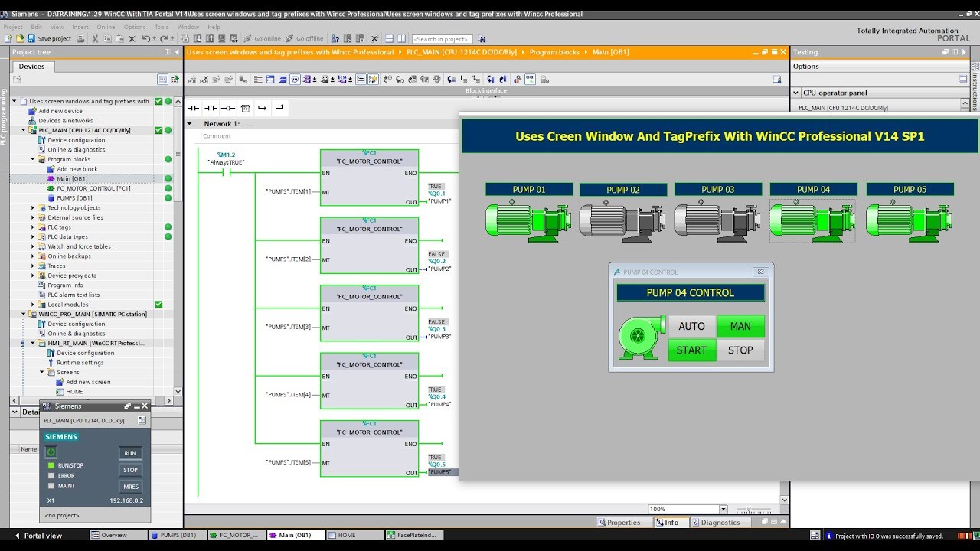
Task: Expand the PLC data types folder
Action: click(33, 237)
